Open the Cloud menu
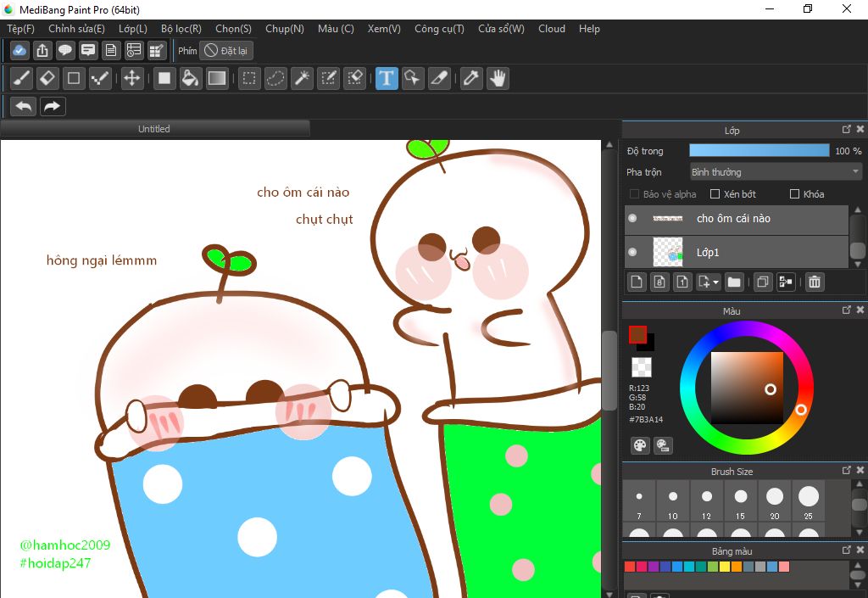 point(552,29)
